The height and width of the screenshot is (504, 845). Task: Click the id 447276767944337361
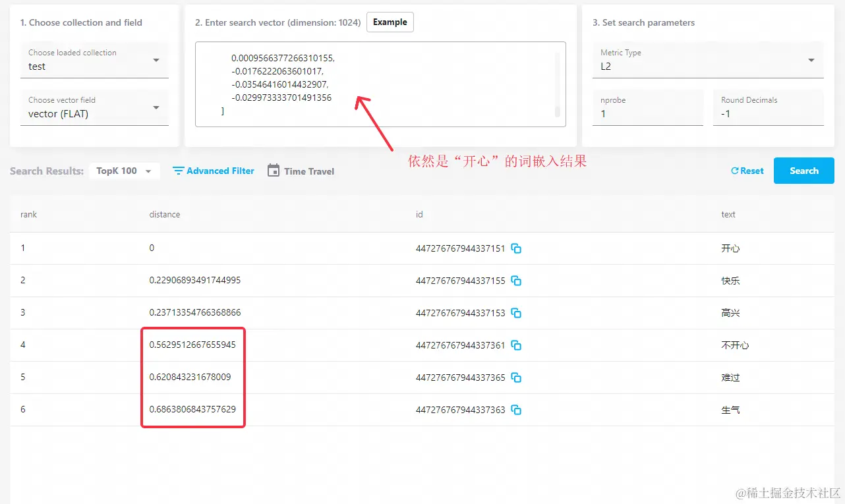(461, 346)
